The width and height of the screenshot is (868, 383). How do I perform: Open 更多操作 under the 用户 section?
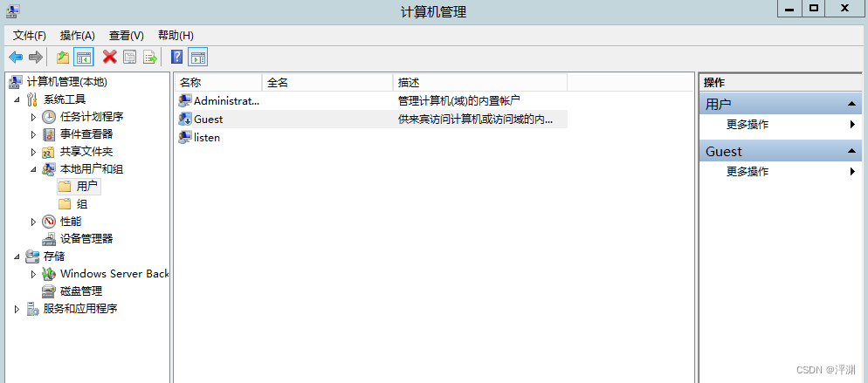pos(781,125)
